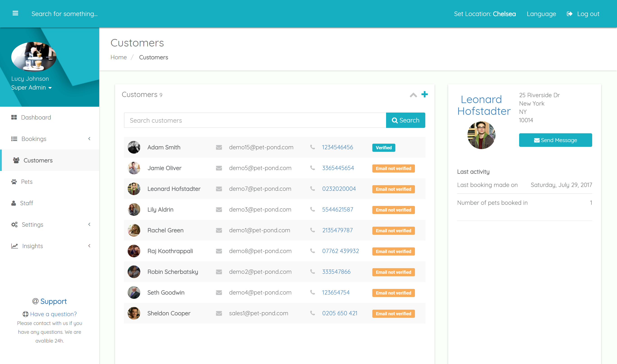Click Log out link

tap(588, 14)
